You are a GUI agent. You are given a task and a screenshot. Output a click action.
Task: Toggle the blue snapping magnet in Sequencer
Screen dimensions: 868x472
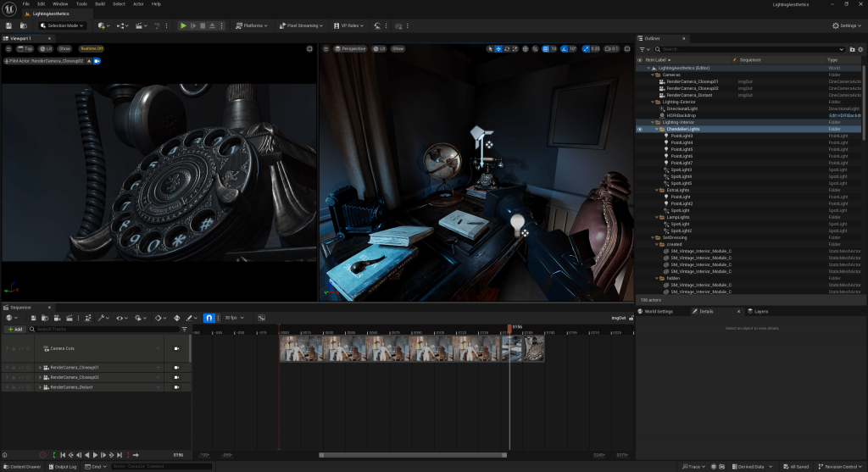(x=209, y=318)
